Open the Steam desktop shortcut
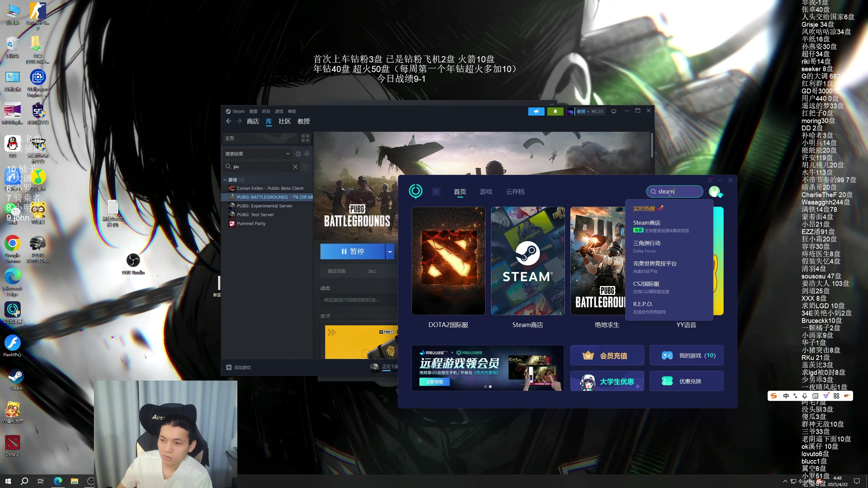Image resolution: width=868 pixels, height=488 pixels. click(16, 380)
